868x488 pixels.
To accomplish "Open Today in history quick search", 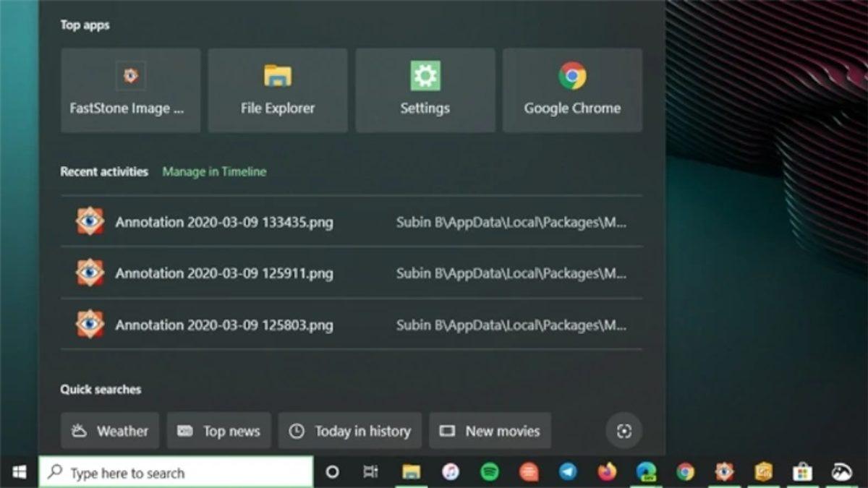I will (350, 431).
